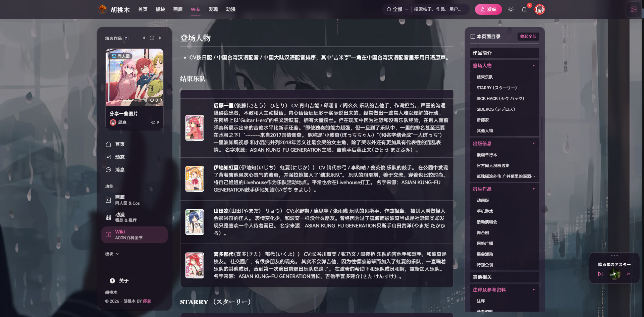Open 消息 messages in the sidebar
This screenshot has height=317, width=644.
tap(134, 170)
